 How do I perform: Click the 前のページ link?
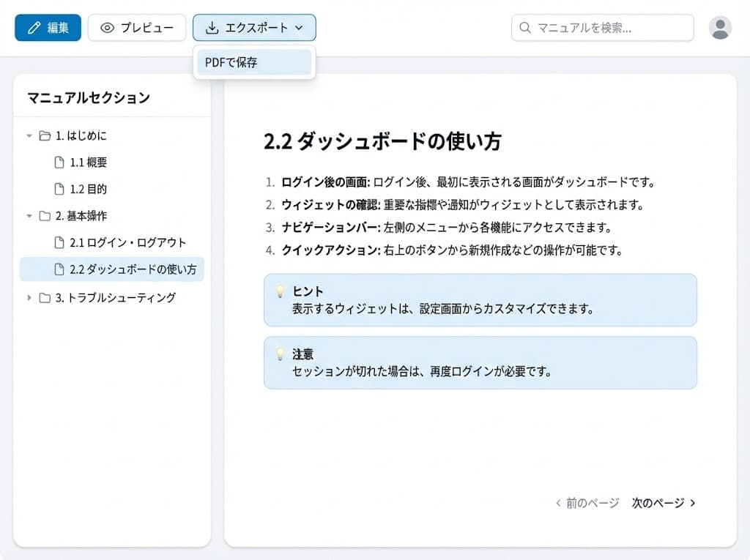click(587, 503)
